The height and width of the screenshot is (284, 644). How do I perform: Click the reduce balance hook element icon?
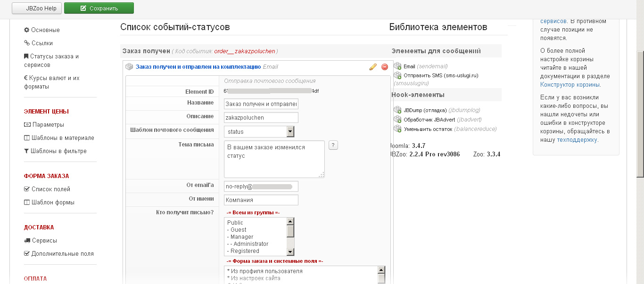(x=397, y=129)
